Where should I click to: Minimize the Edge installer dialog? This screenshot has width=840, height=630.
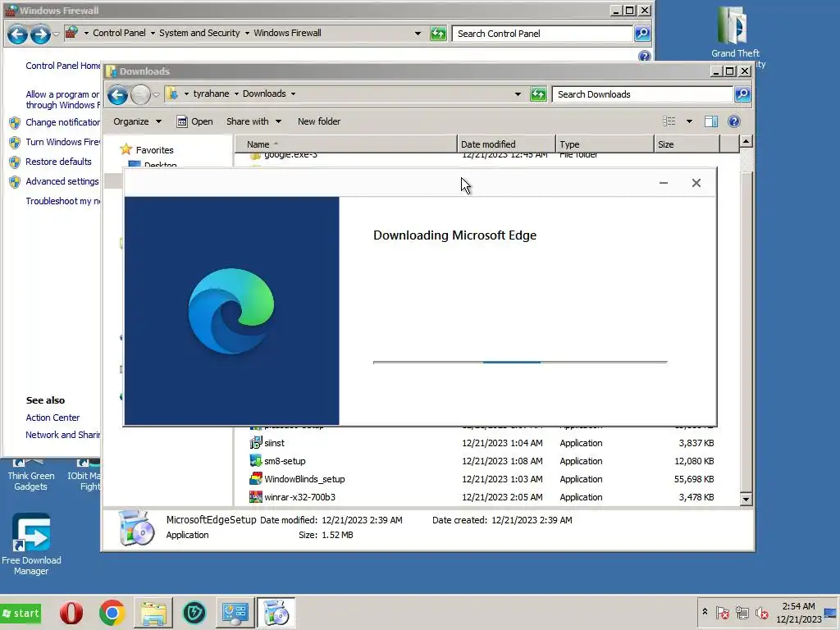pyautogui.click(x=663, y=183)
